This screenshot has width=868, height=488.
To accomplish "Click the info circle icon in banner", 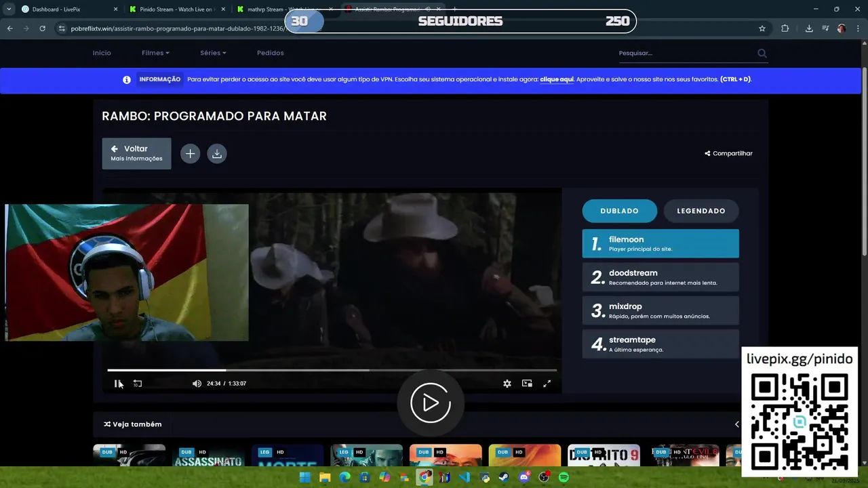I will coord(127,79).
